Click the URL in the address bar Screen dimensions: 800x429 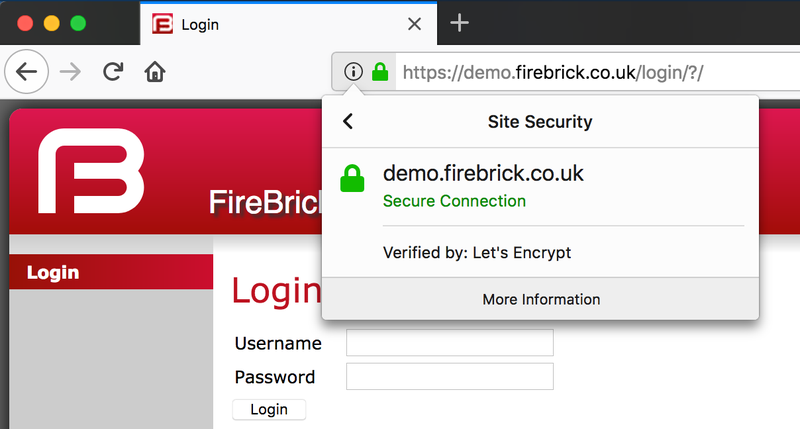pos(553,72)
